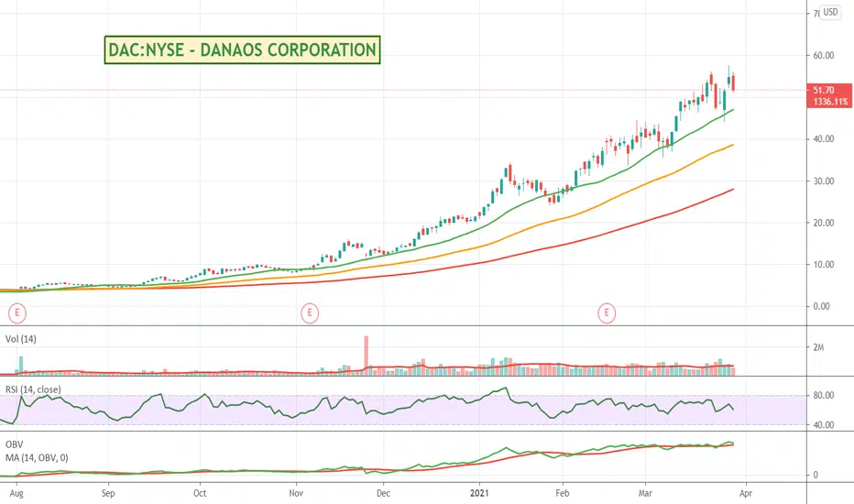Image resolution: width=854 pixels, height=504 pixels.
Task: Click the tall late-November volume spike bar
Action: click(367, 356)
